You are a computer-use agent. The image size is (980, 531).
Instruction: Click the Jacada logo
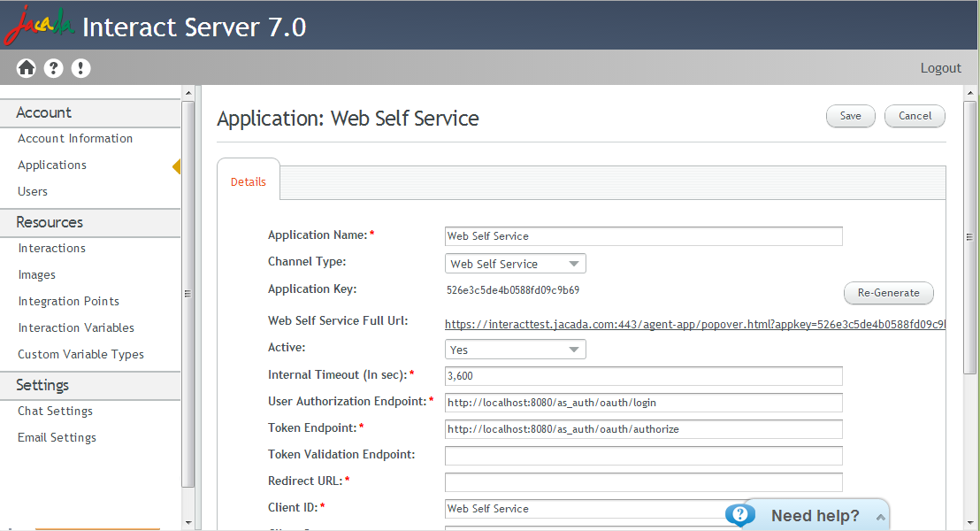click(x=38, y=25)
